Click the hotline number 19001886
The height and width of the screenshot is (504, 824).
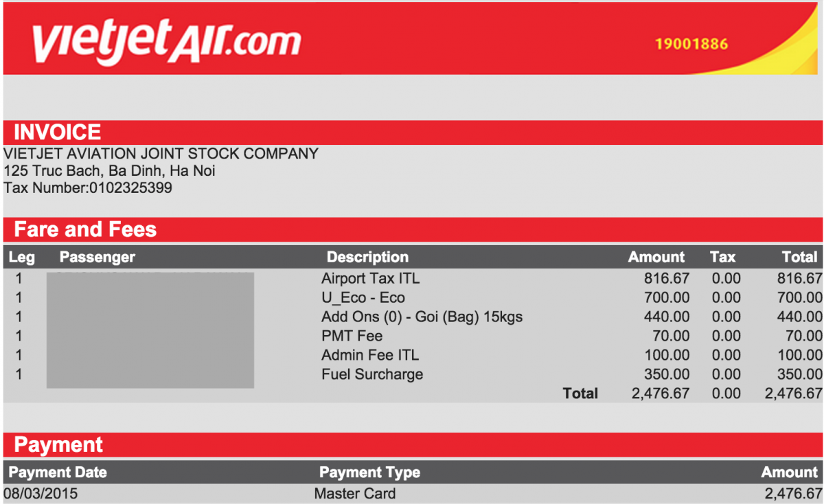(691, 44)
